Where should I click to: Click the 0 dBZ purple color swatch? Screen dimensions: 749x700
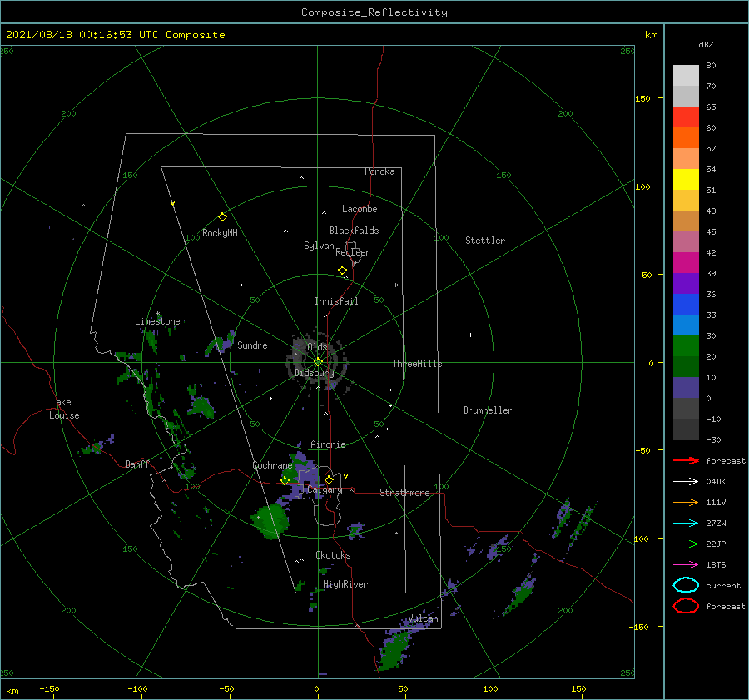[686, 387]
